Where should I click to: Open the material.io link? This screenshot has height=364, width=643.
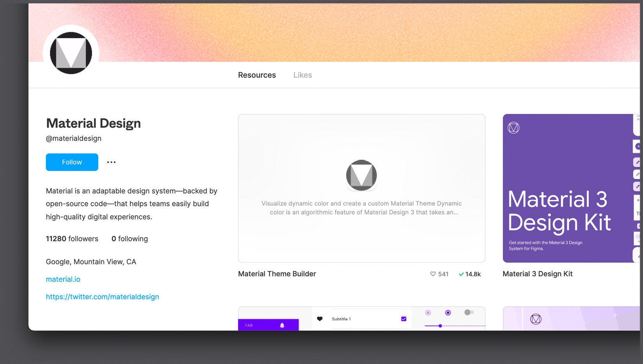63,279
